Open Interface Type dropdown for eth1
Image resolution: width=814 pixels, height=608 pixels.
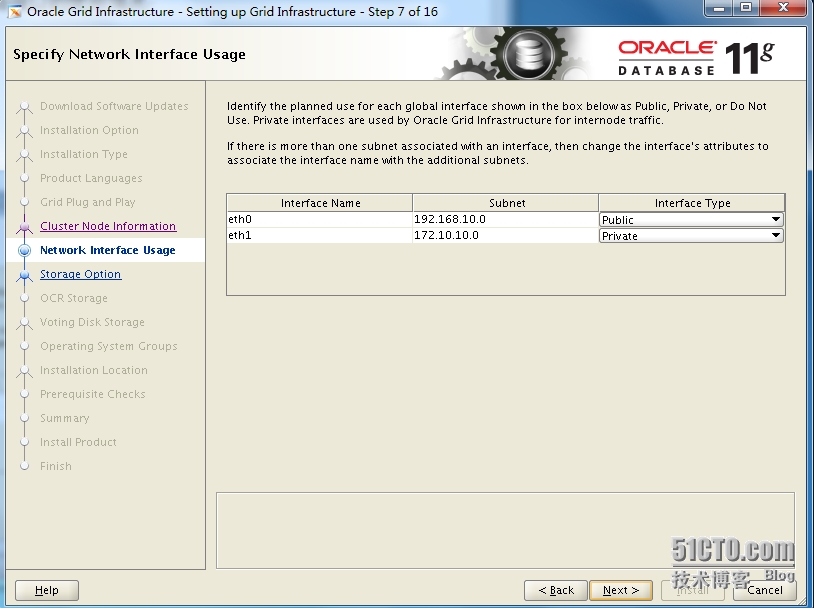[691, 236]
